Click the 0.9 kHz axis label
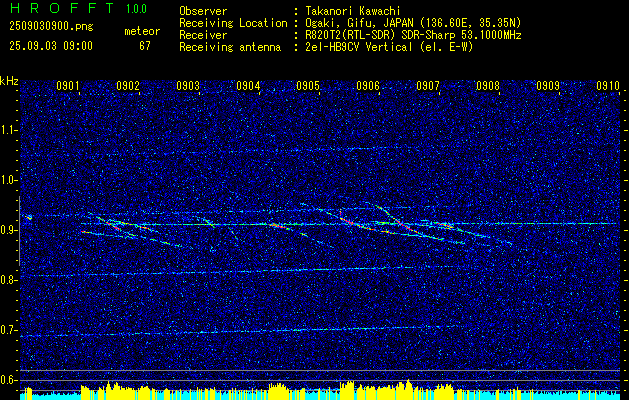 click(8, 230)
